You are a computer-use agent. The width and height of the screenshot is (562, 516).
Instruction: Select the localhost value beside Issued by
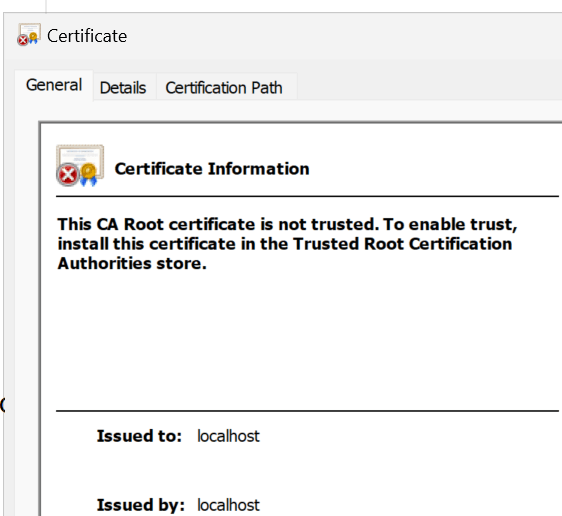pyautogui.click(x=228, y=505)
